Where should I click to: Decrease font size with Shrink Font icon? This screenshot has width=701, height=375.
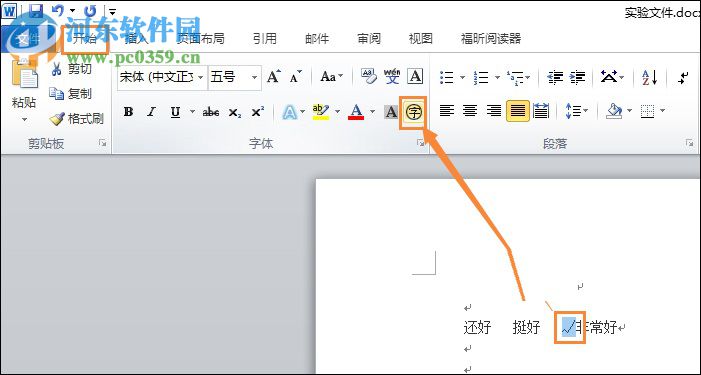click(296, 77)
